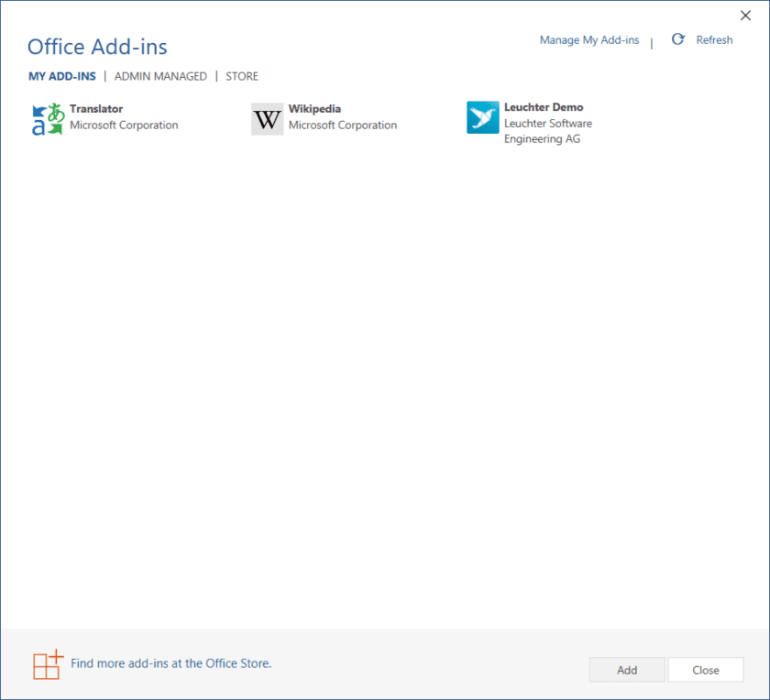Follow the Office Store link text
This screenshot has height=700, width=770.
[x=170, y=662]
